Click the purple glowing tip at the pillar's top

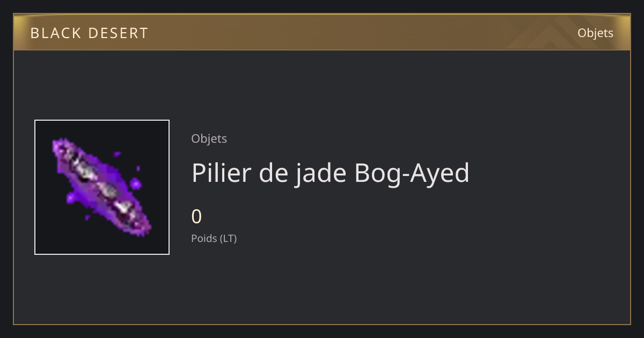coord(60,145)
